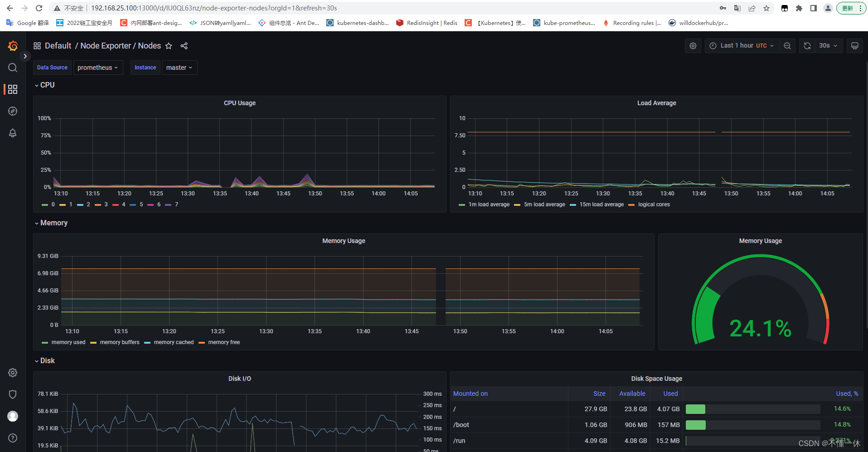Star this dashboard as favorite
This screenshot has height=452, width=868.
pos(169,46)
